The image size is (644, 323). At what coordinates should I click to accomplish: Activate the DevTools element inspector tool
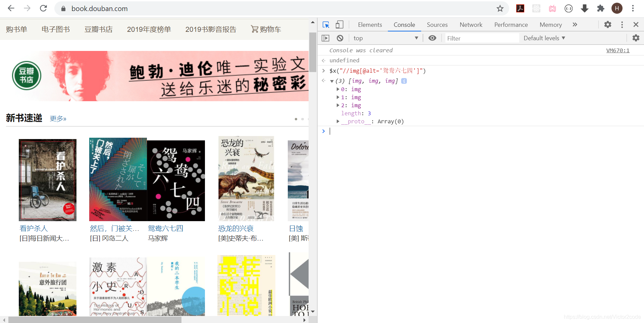[326, 25]
